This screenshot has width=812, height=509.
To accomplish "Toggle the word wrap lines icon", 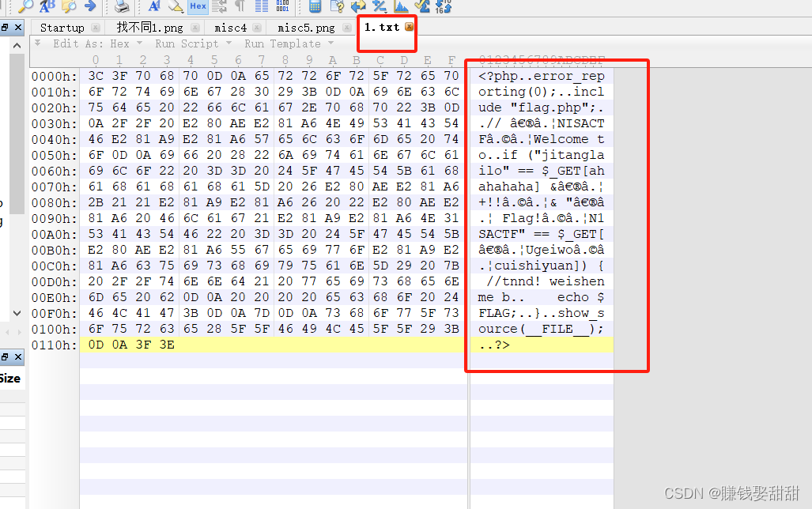I will point(220,6).
